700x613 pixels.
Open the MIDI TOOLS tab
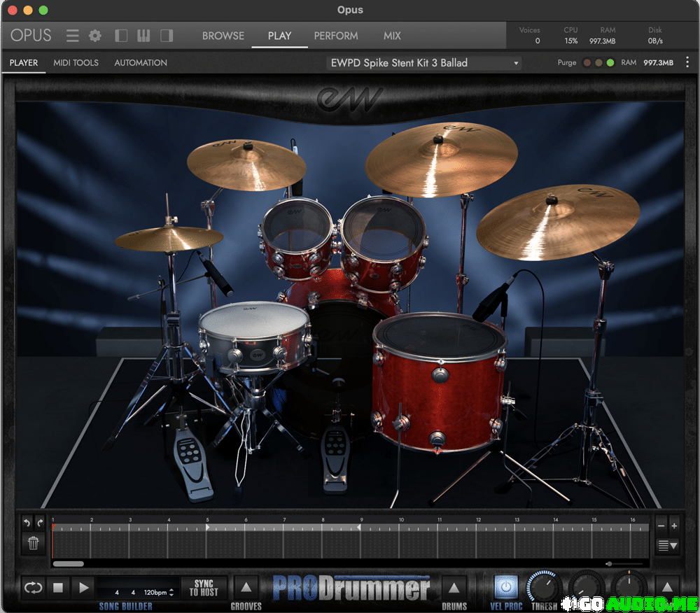click(76, 63)
